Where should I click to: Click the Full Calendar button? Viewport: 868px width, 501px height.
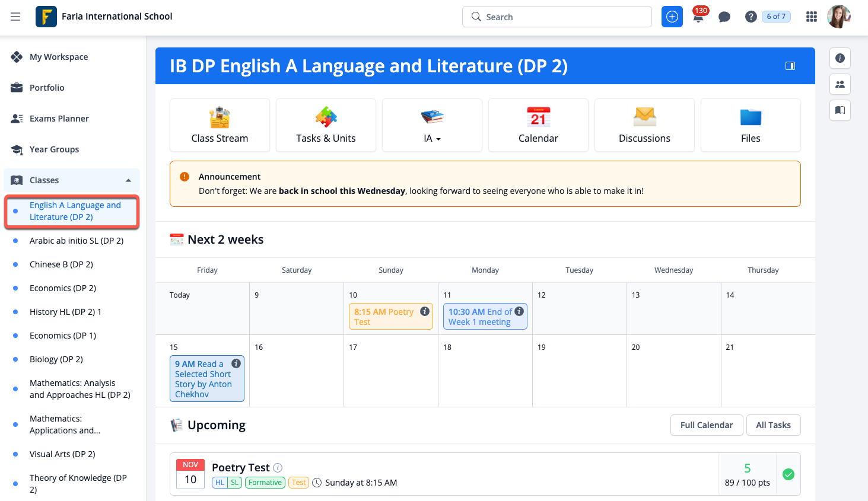(x=706, y=425)
